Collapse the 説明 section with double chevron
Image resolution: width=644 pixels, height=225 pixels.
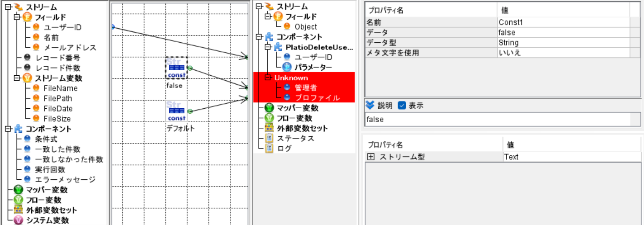click(370, 105)
